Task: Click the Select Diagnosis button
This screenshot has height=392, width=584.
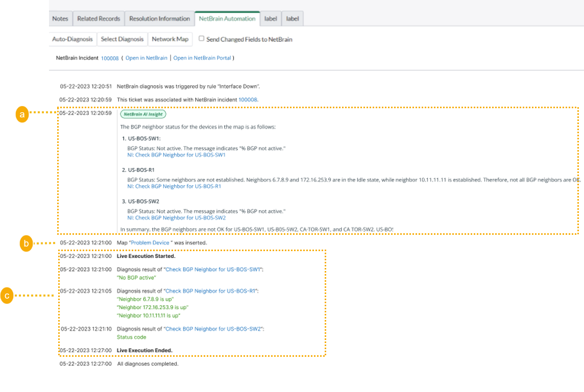Action: coord(122,39)
